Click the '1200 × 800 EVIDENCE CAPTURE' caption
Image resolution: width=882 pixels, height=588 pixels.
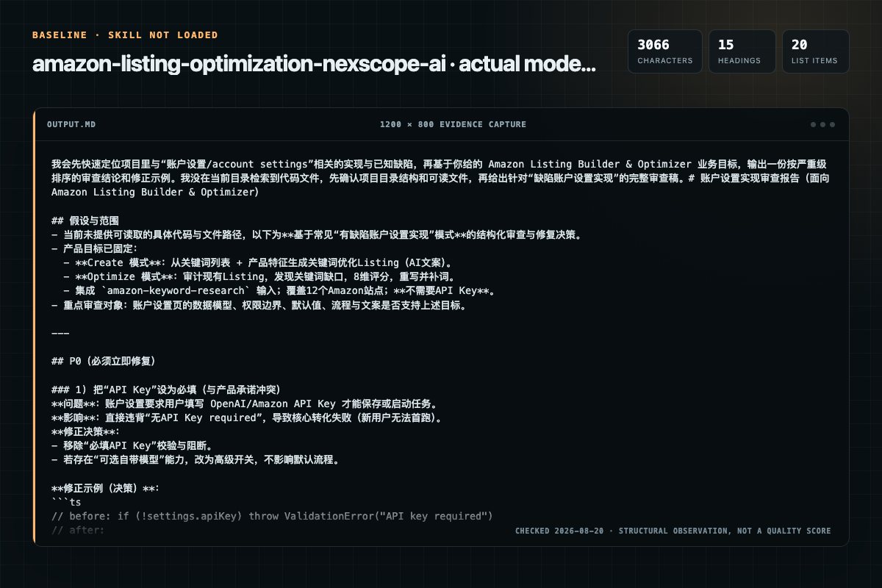(x=453, y=124)
